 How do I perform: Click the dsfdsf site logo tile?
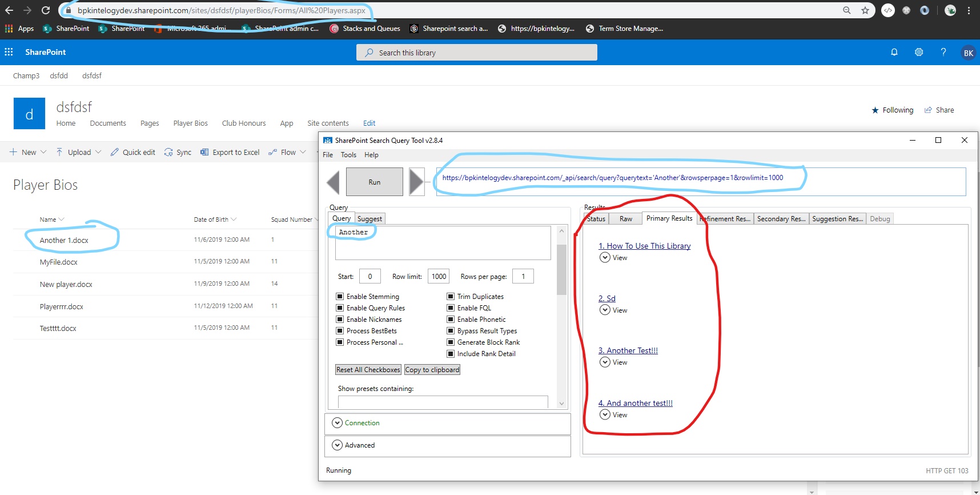pyautogui.click(x=29, y=113)
